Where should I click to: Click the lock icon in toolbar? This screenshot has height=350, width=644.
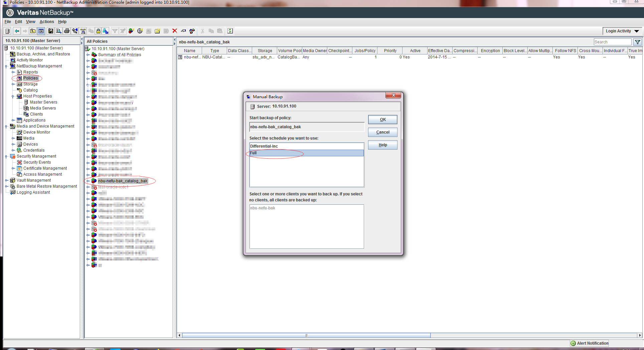tap(98, 31)
